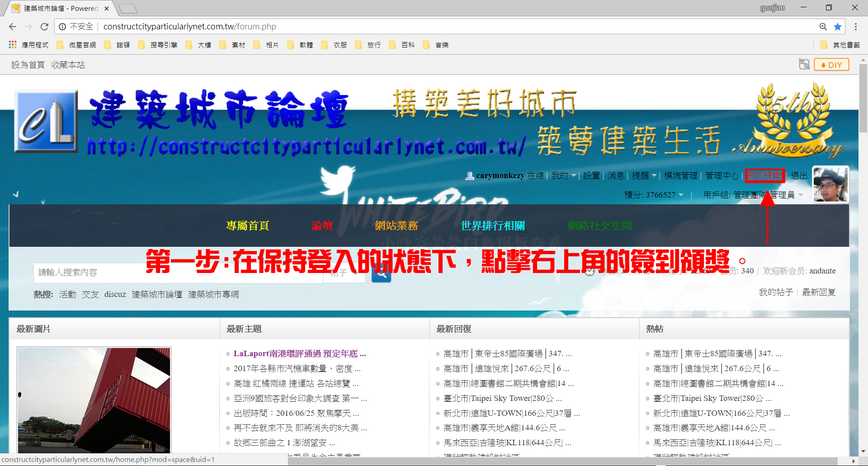Click the 簽到領獎 check-in link
Viewport: 868px width, 466px height.
(764, 176)
